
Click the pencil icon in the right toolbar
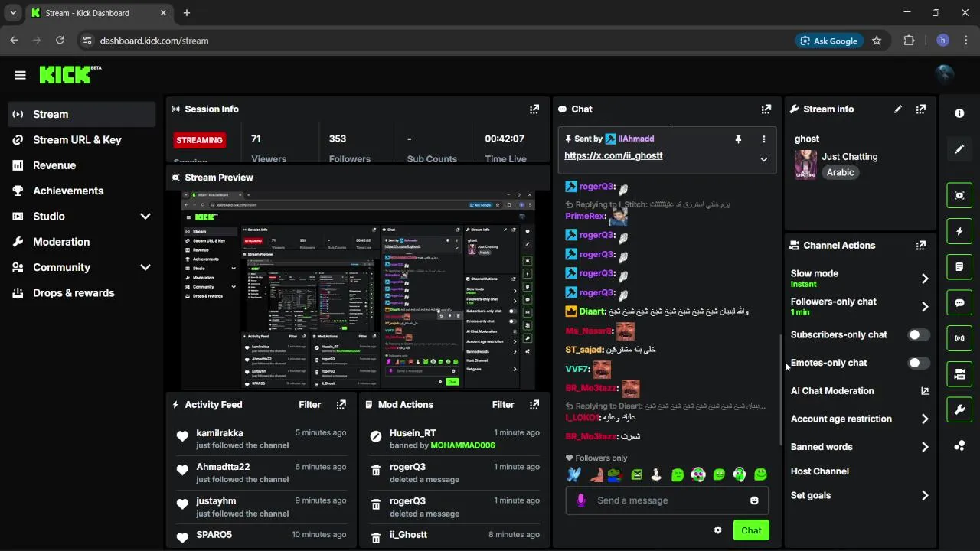[x=959, y=149]
